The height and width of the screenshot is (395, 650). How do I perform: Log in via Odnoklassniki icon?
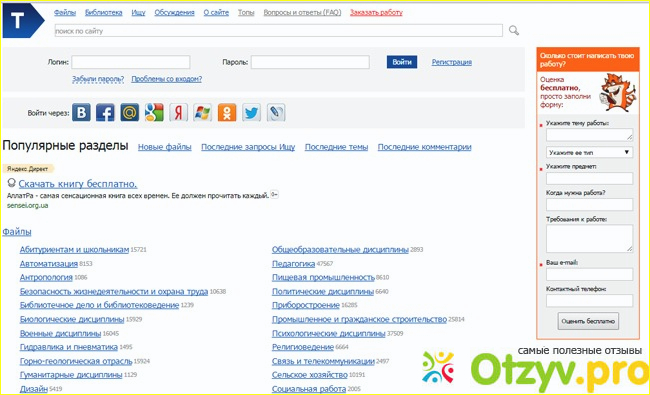227,112
